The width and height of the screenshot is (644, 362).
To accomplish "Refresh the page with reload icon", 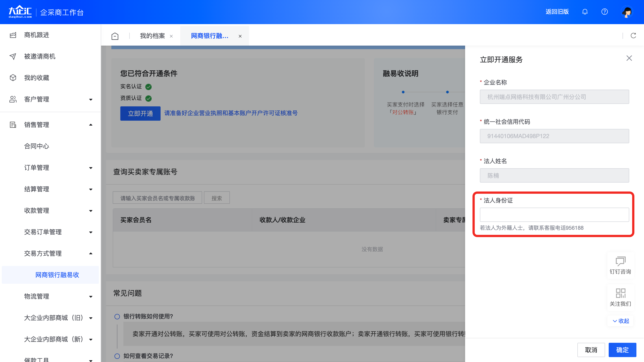I will coord(633,36).
